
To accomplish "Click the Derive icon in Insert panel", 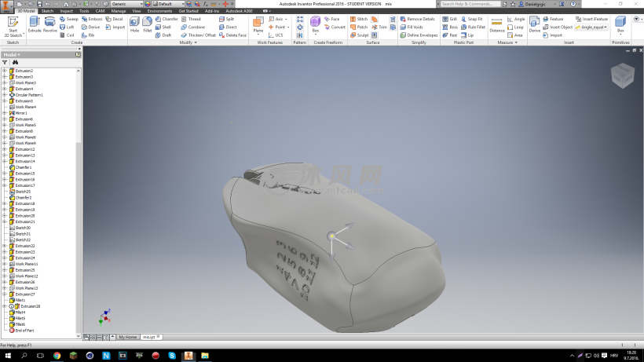I will (535, 24).
